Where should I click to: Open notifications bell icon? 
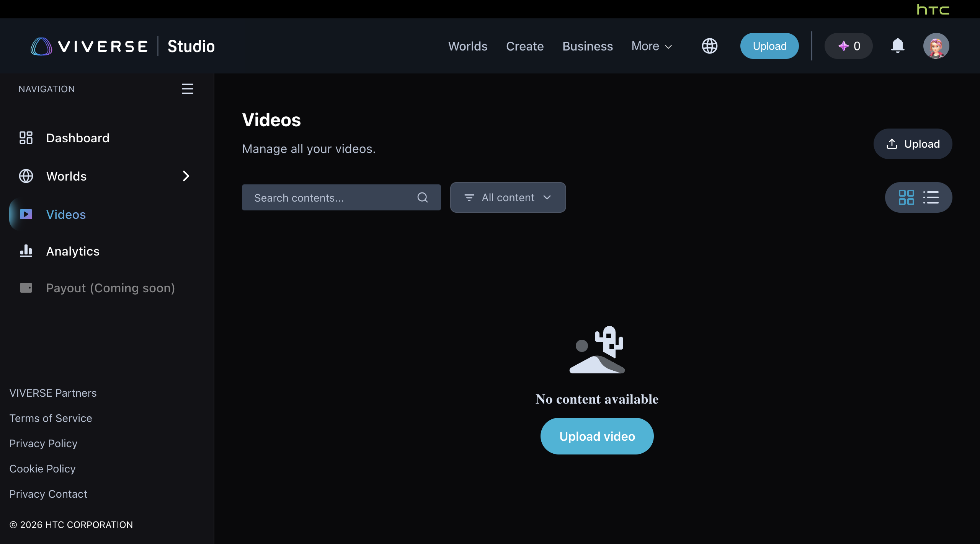coord(897,46)
